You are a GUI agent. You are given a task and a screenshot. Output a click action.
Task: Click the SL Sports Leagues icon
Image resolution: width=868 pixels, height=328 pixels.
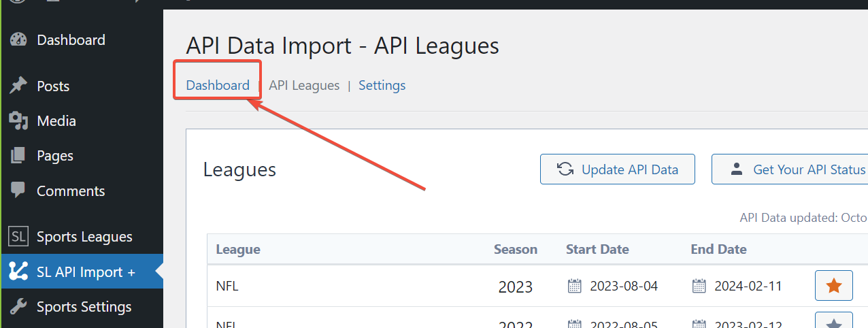tap(18, 237)
